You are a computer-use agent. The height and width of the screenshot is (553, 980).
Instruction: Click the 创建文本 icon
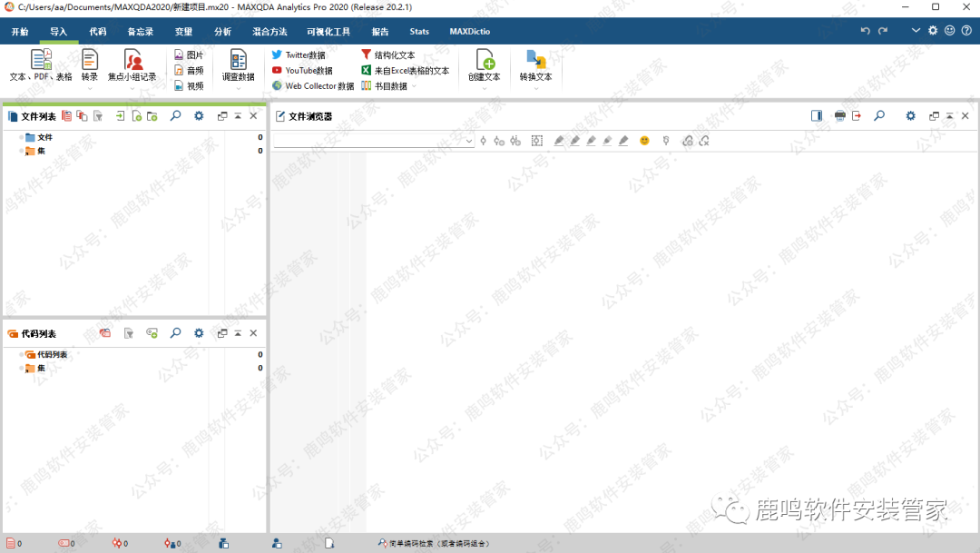click(x=485, y=61)
